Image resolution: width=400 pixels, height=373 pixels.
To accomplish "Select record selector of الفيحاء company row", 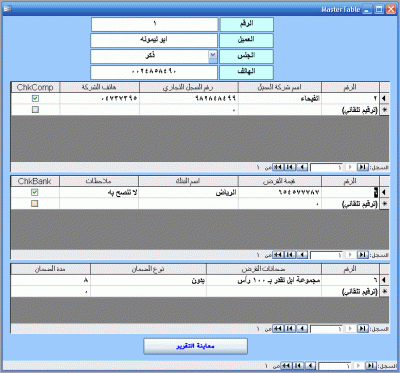I will coord(384,98).
